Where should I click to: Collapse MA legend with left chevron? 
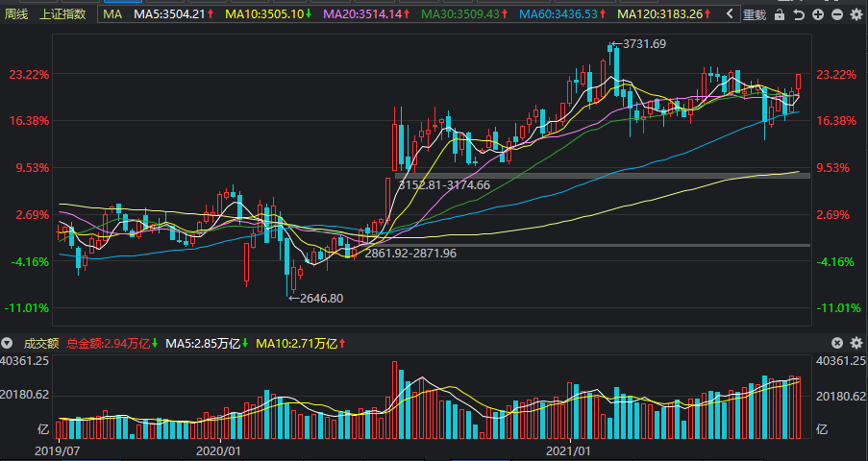click(731, 13)
